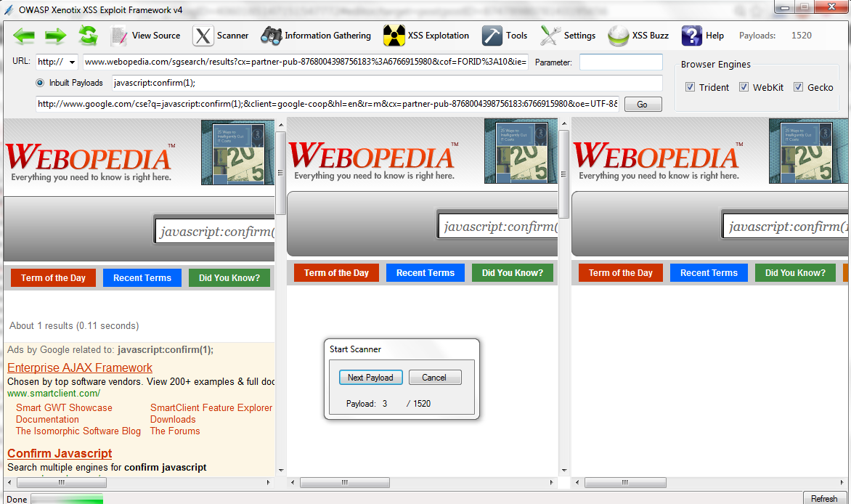
Task: Toggle the WebKit engine checkbox
Action: coord(744,87)
